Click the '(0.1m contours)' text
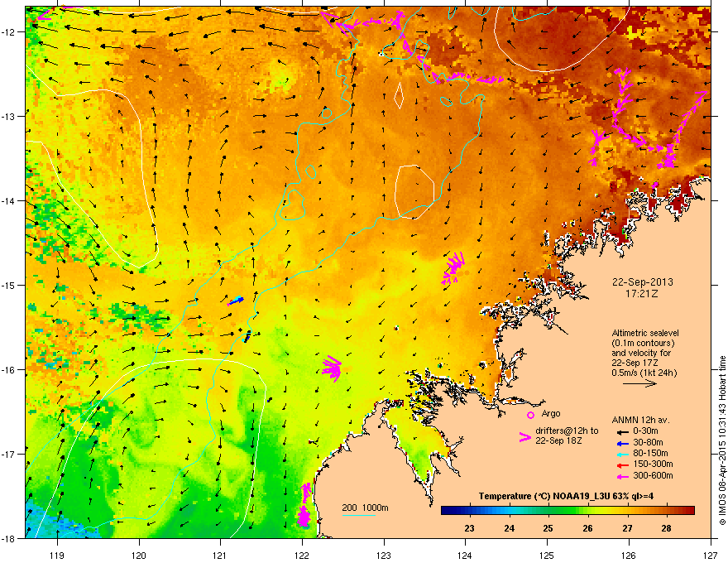The height and width of the screenshot is (563, 728). click(x=643, y=343)
